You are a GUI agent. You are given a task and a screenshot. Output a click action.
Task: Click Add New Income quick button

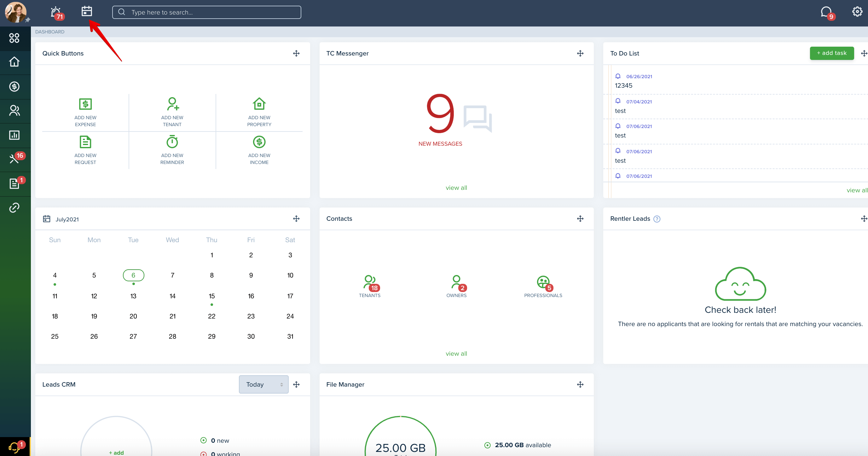(259, 150)
